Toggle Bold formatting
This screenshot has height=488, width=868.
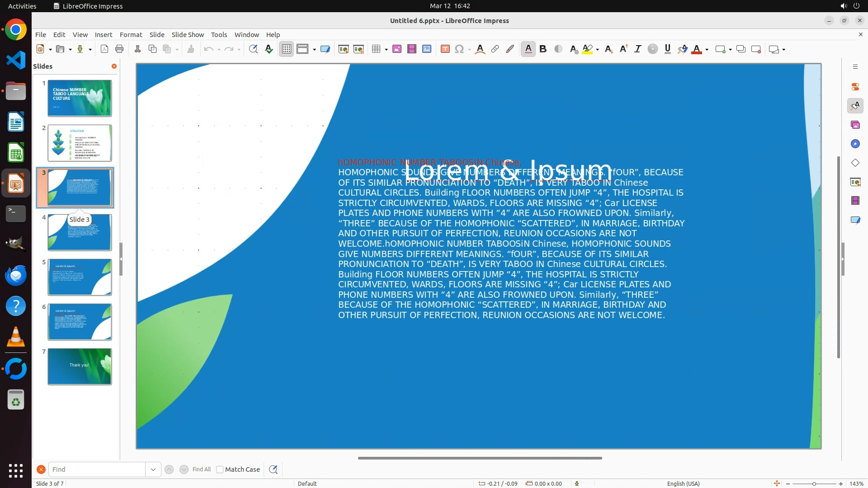point(543,49)
